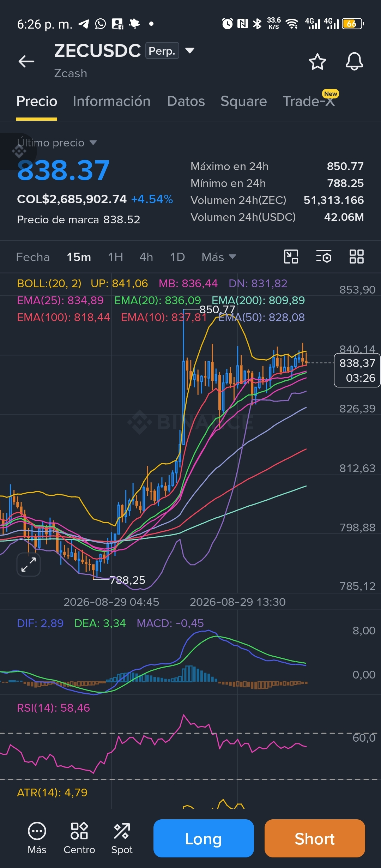Tap the Short button
The image size is (381, 868).
[x=315, y=838]
